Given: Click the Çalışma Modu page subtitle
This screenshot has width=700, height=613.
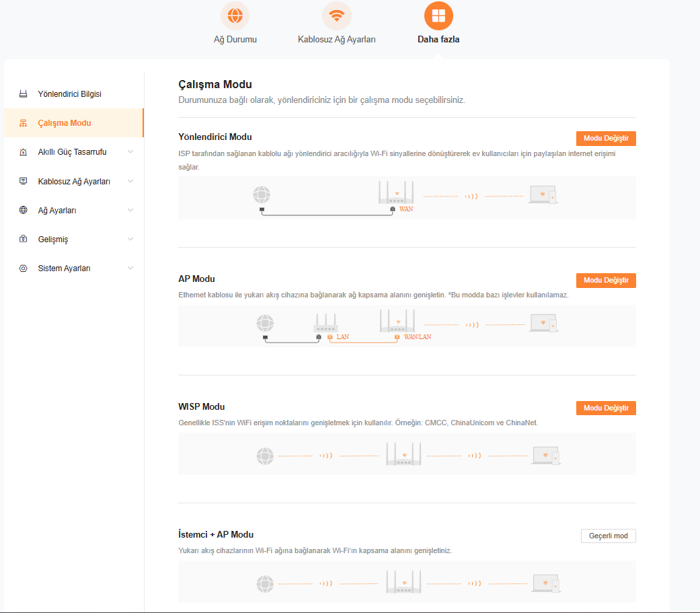Looking at the screenshot, I should [321, 100].
